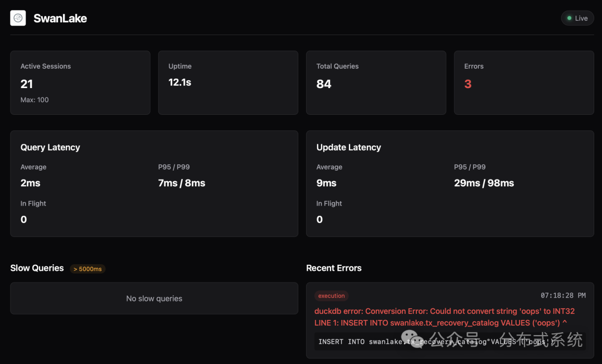Click the Live status badge
The image size is (602, 364).
point(577,18)
